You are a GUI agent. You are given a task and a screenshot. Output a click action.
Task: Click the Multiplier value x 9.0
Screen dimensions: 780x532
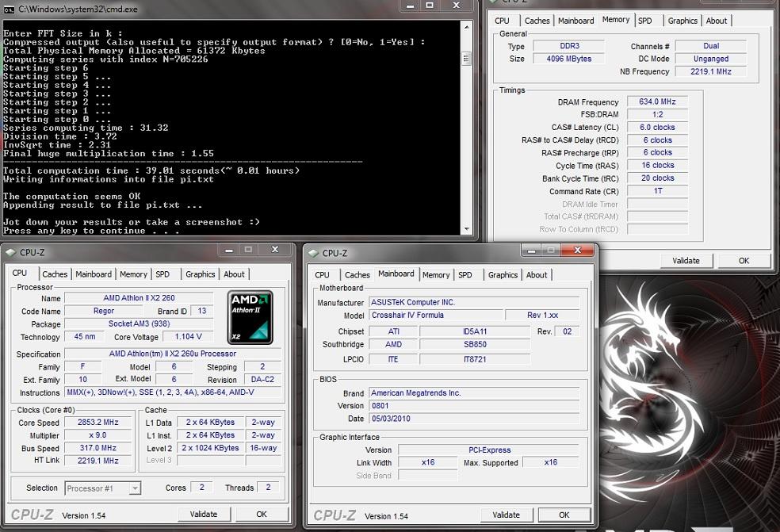point(98,435)
